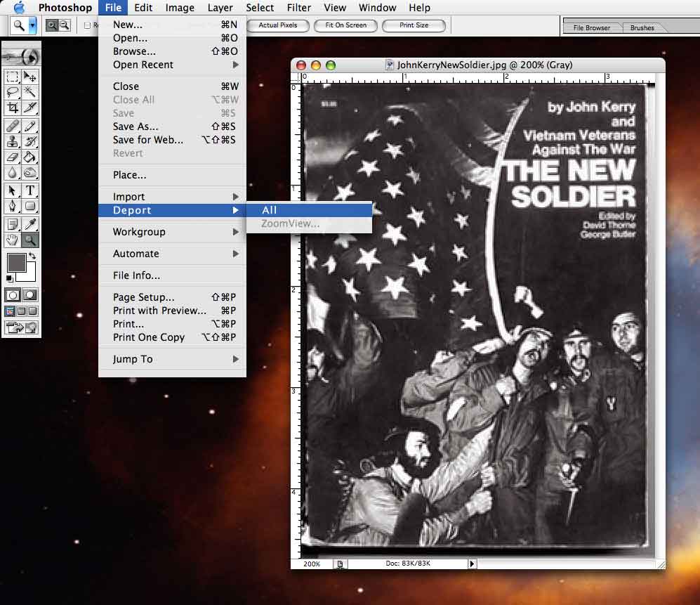Screen dimensions: 700x605
Task: Pick the Path Selection arrow tool
Action: [x=13, y=191]
